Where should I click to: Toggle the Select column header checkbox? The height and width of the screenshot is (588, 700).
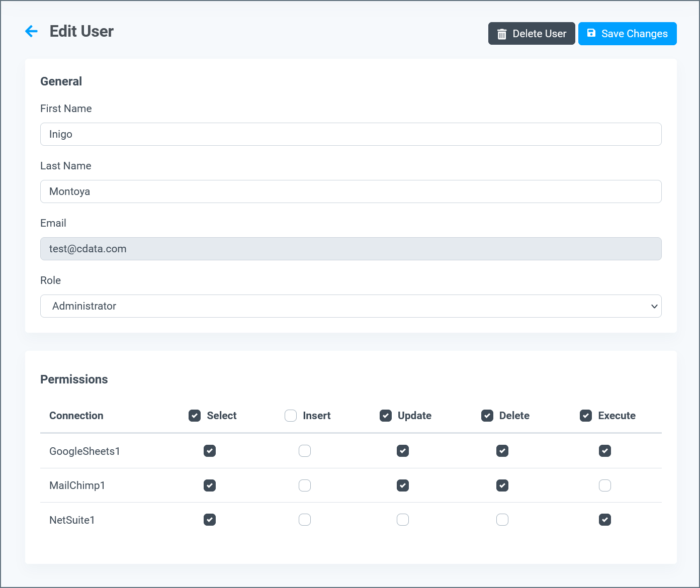[195, 416]
